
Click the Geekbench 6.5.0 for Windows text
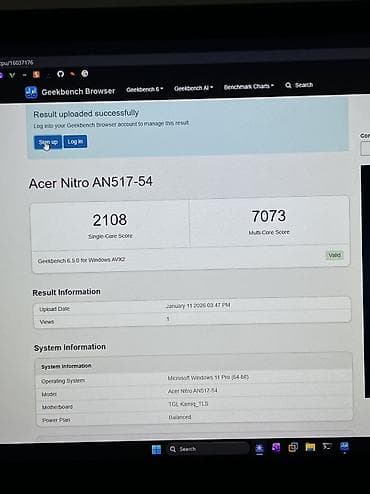(x=81, y=260)
